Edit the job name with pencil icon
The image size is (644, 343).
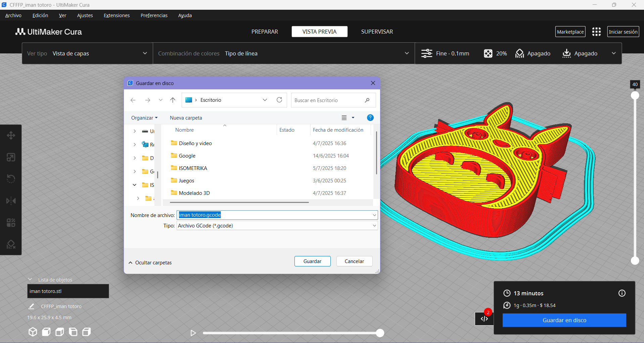point(31,306)
